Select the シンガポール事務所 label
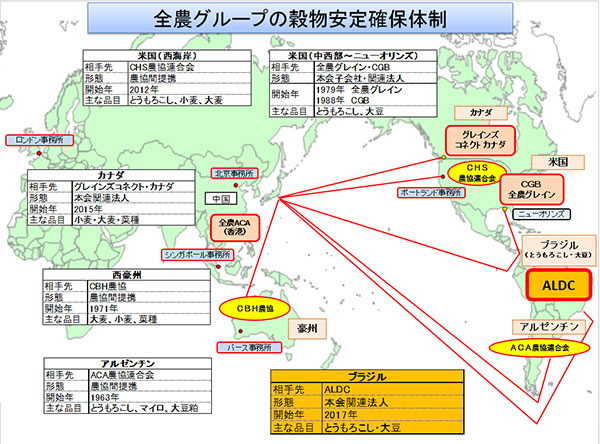The width and height of the screenshot is (600, 444). pyautogui.click(x=197, y=255)
